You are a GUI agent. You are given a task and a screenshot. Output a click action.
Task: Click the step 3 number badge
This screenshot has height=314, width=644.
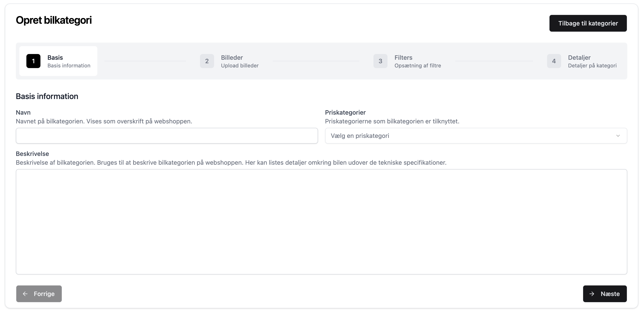(x=380, y=61)
